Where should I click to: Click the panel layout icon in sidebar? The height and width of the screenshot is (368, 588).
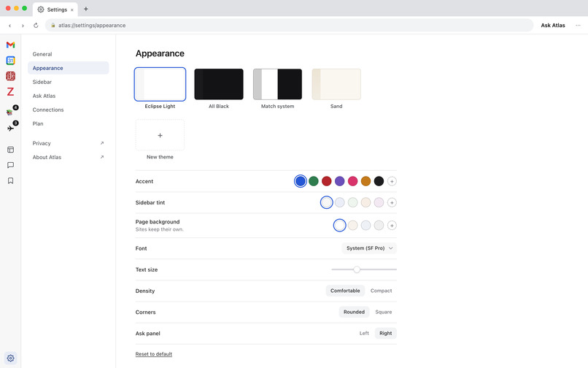10,150
